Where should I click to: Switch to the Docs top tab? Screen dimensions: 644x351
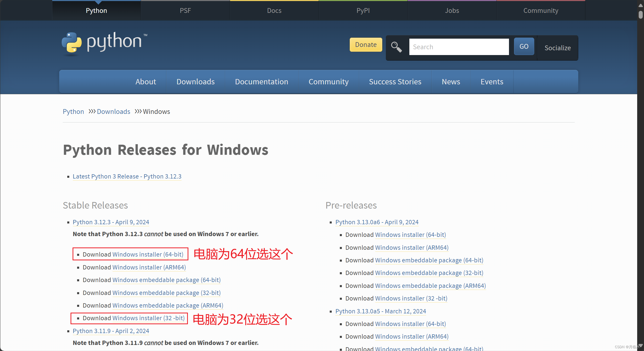[274, 11]
